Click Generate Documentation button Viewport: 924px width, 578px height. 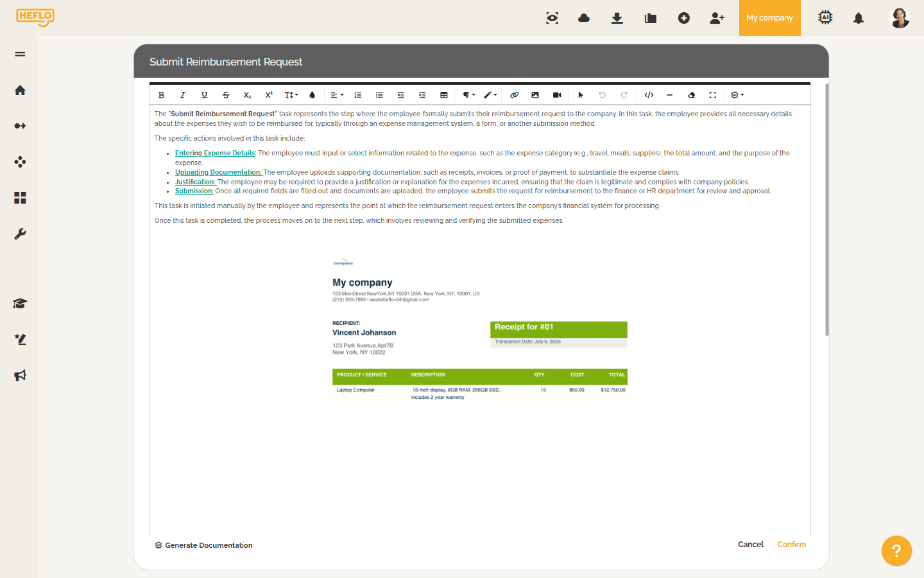(203, 545)
